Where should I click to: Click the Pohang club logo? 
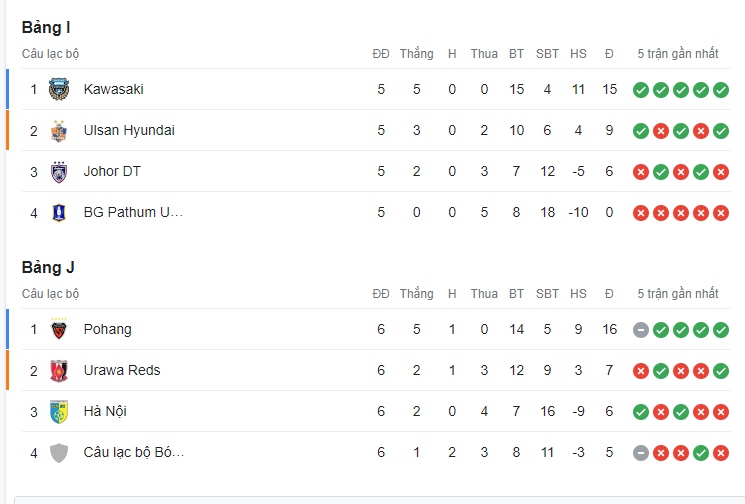click(59, 329)
